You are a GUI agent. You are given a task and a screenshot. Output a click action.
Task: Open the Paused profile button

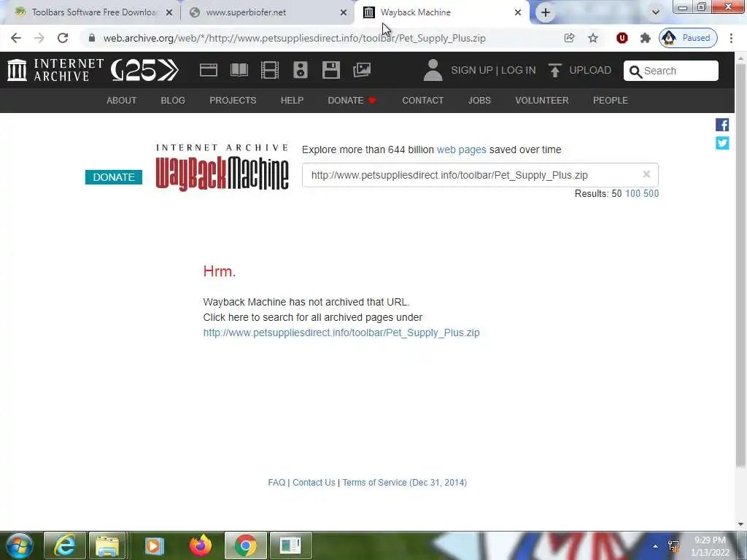pyautogui.click(x=688, y=38)
